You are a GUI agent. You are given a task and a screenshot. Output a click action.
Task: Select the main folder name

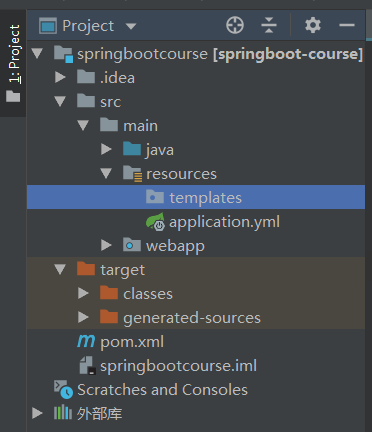140,126
